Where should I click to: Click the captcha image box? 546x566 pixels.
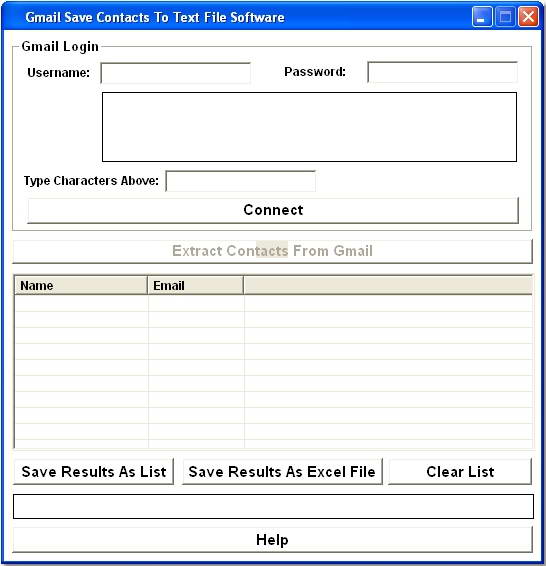309,127
